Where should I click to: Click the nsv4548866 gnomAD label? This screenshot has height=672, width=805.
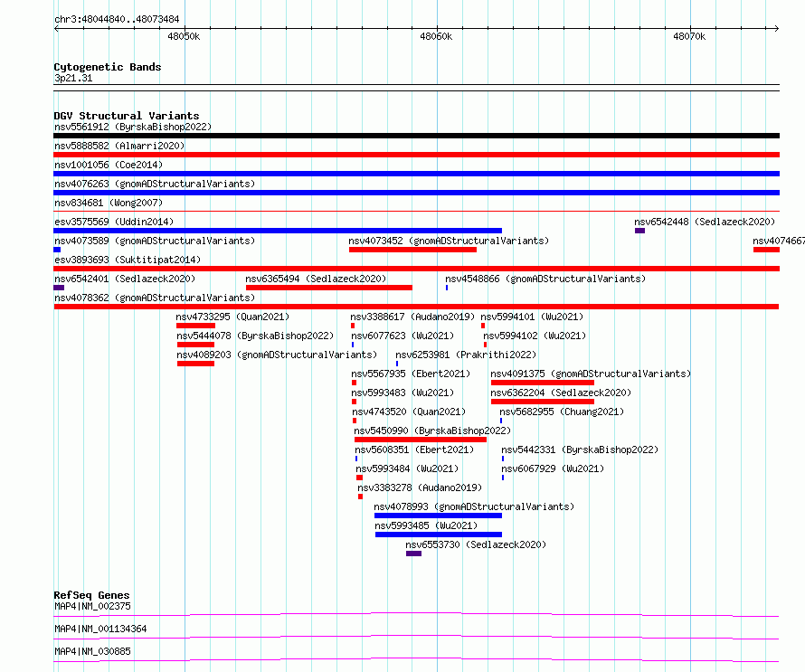point(545,279)
